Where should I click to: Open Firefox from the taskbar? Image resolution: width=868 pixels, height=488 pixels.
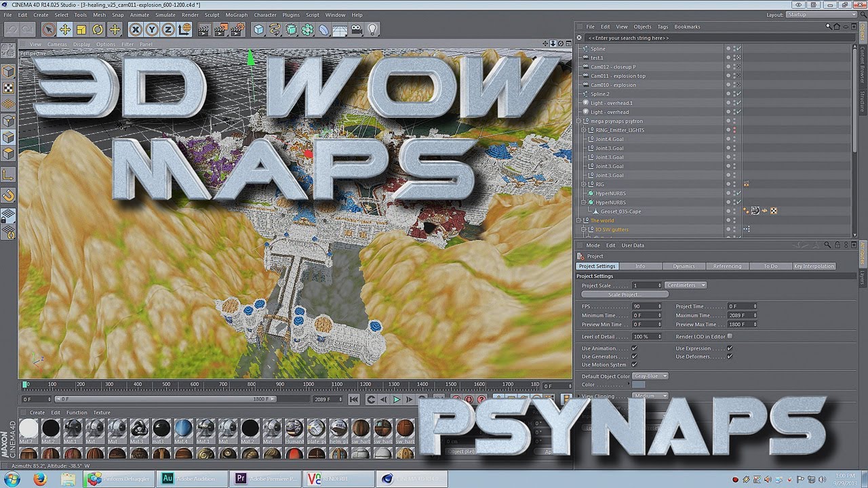click(39, 479)
